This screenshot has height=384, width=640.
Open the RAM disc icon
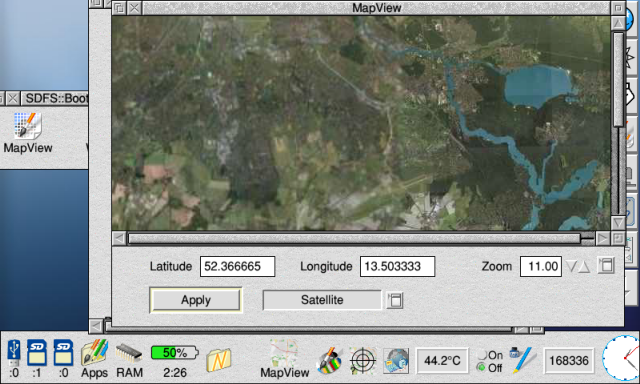(x=129, y=360)
